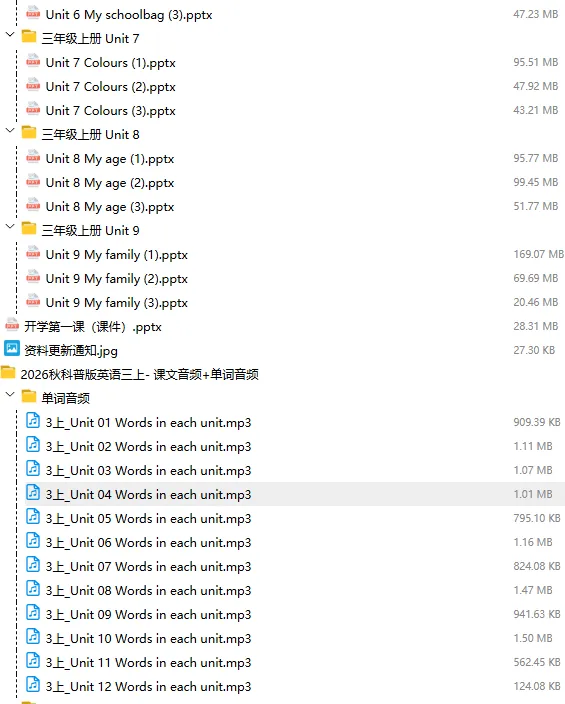
Task: Select file Unit 9 My family (2).pptx
Action: [117, 279]
